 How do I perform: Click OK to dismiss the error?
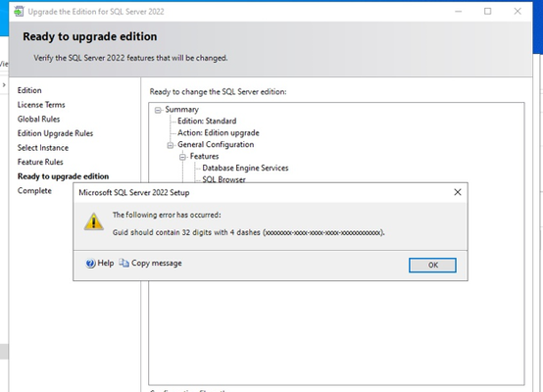tap(432, 266)
